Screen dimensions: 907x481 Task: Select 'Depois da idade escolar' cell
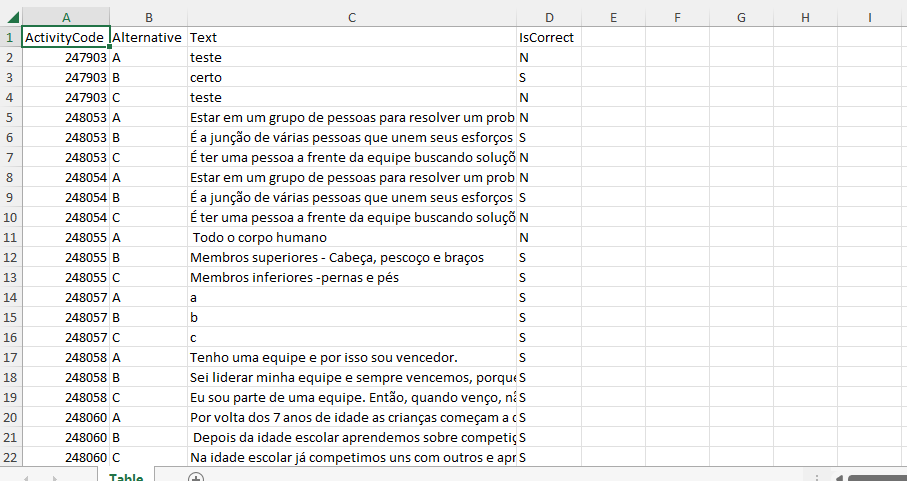pyautogui.click(x=352, y=438)
